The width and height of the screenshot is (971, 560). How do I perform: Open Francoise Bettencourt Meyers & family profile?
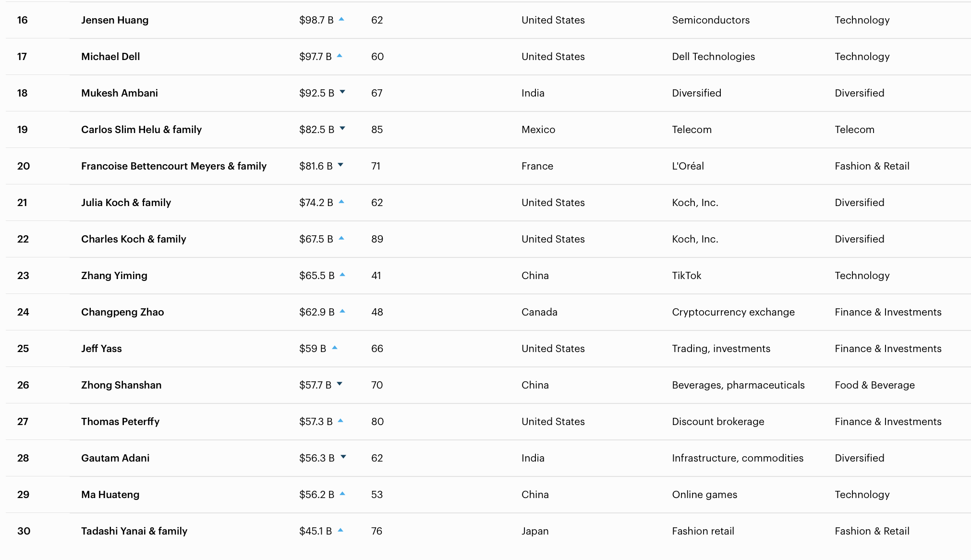[174, 166]
